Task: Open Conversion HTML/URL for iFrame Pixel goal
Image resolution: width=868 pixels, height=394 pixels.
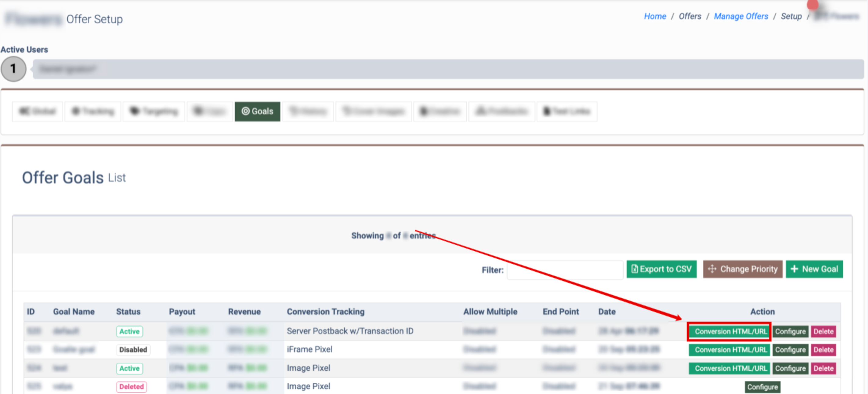Action: click(x=729, y=350)
